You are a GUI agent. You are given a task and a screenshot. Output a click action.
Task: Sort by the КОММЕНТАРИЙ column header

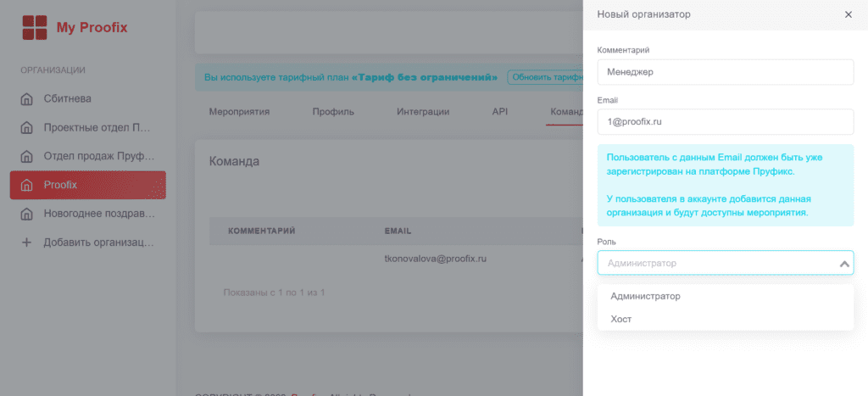pos(262,231)
